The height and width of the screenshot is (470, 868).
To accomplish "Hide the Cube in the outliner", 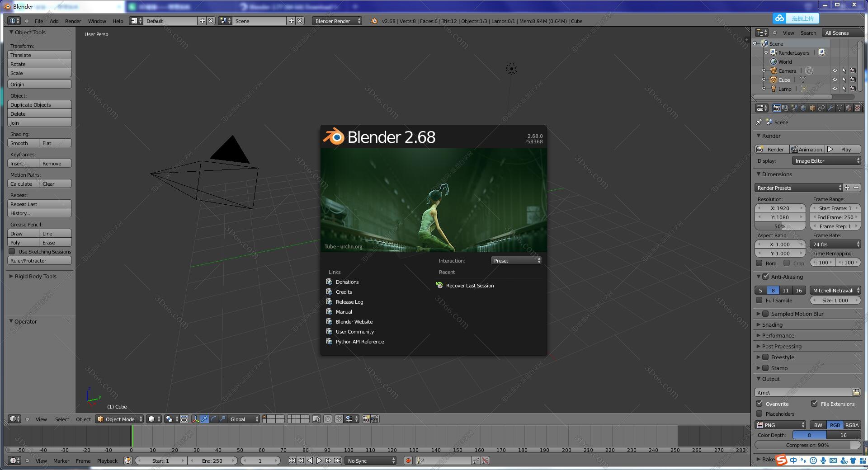I will (x=835, y=80).
